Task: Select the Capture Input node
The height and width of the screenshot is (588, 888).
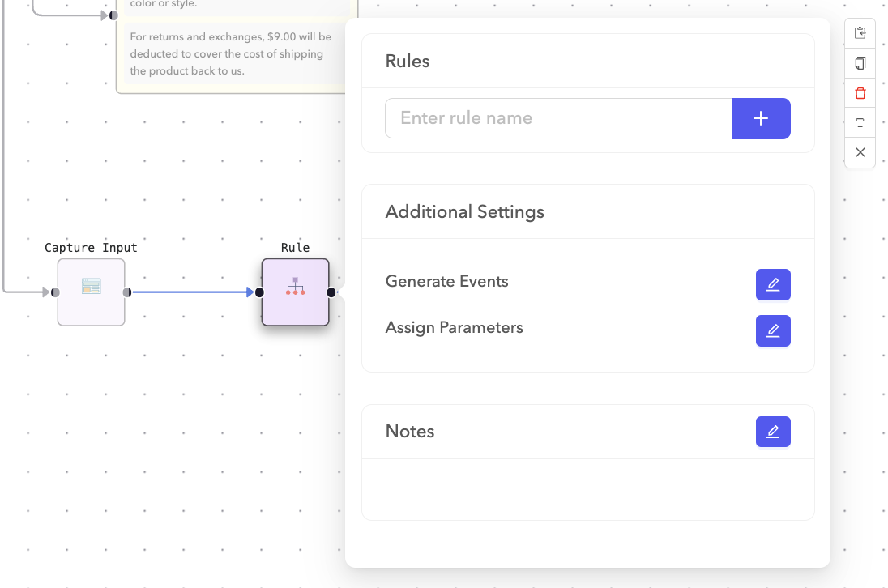Action: tap(91, 292)
